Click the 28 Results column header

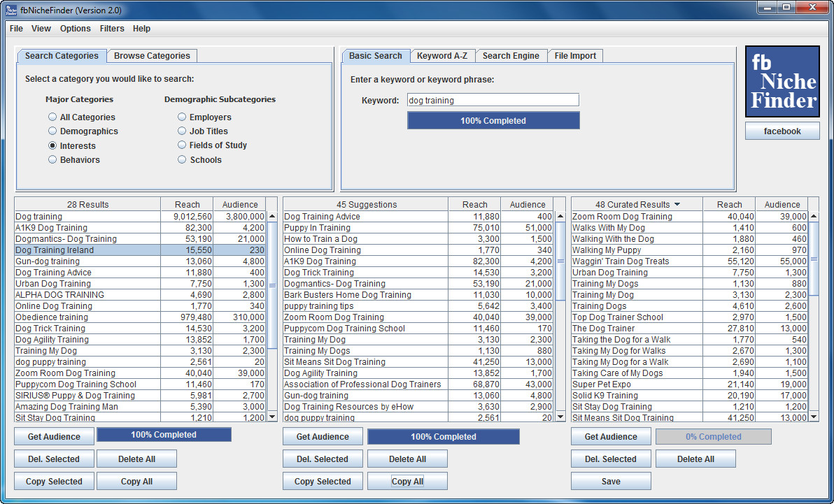point(87,204)
